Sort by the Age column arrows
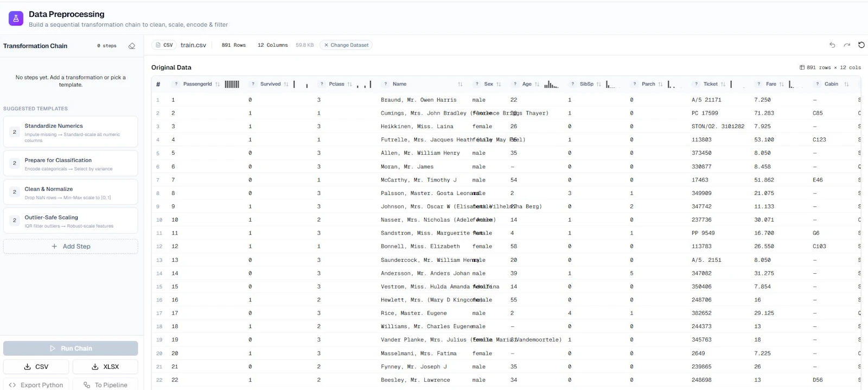 (x=537, y=84)
